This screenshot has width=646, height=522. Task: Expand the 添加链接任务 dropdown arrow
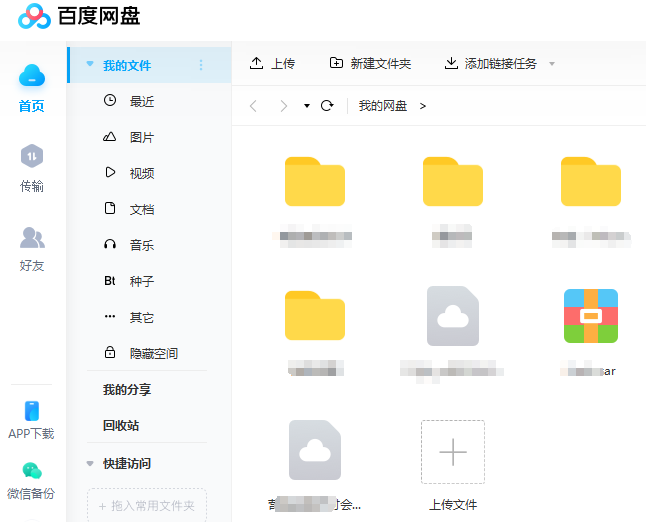[x=552, y=64]
